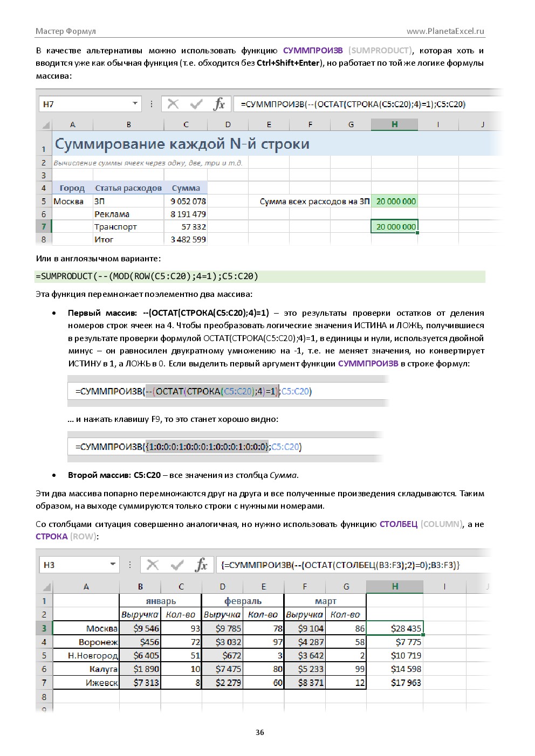The image size is (535, 756).
Task: Click Транспорт cell
Action: [128, 227]
